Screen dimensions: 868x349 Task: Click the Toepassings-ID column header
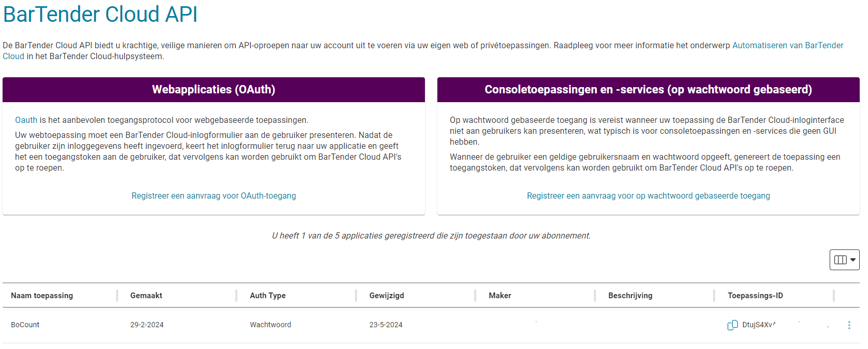(755, 296)
